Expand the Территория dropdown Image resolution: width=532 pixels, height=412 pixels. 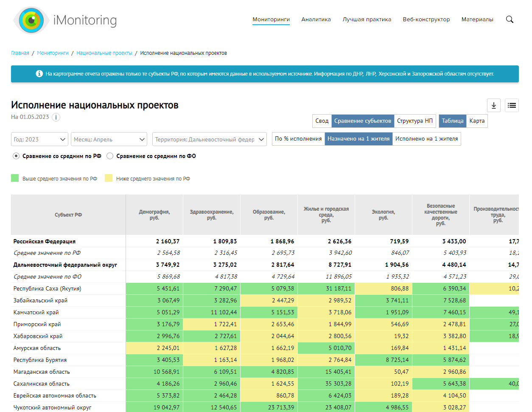coord(209,139)
